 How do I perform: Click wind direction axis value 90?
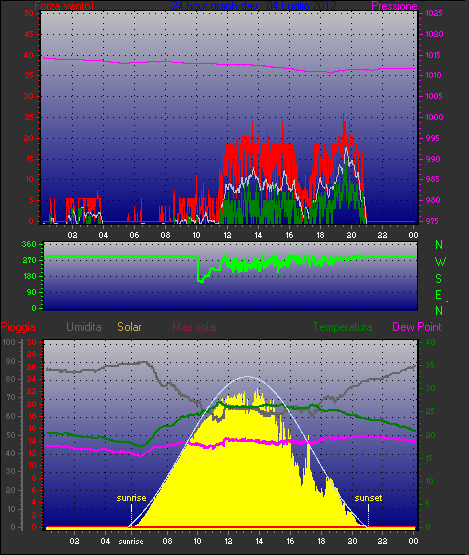(x=32, y=292)
